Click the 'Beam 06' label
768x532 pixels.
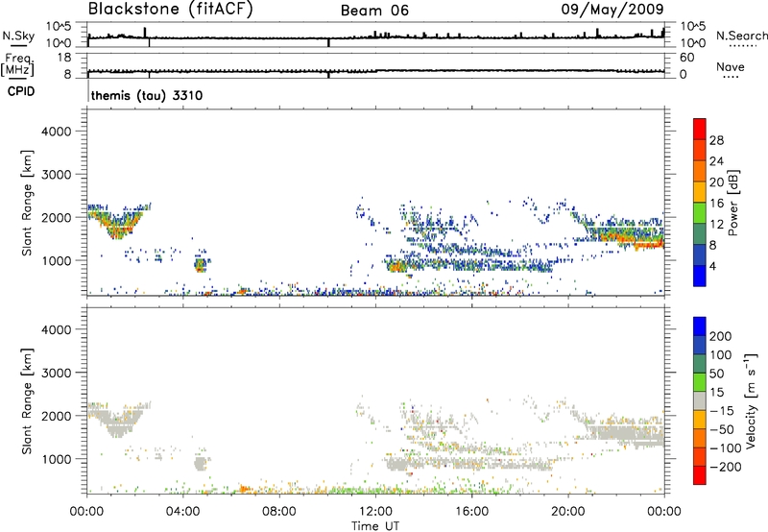pyautogui.click(x=374, y=11)
